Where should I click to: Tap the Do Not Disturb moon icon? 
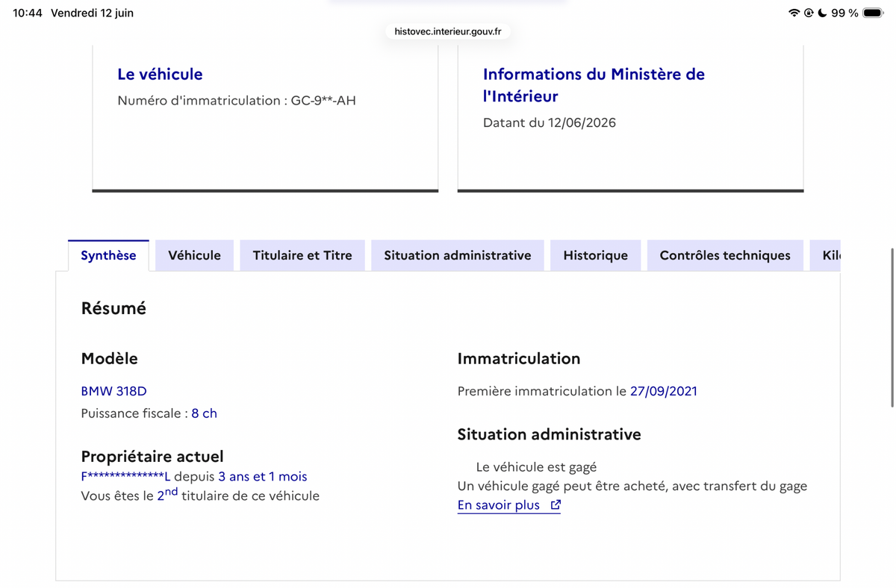tap(822, 13)
